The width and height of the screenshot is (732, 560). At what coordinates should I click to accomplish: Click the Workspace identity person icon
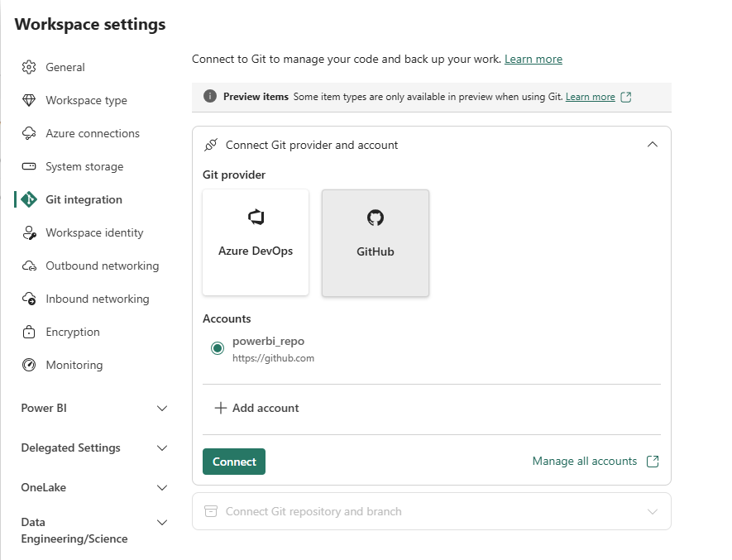pyautogui.click(x=30, y=232)
